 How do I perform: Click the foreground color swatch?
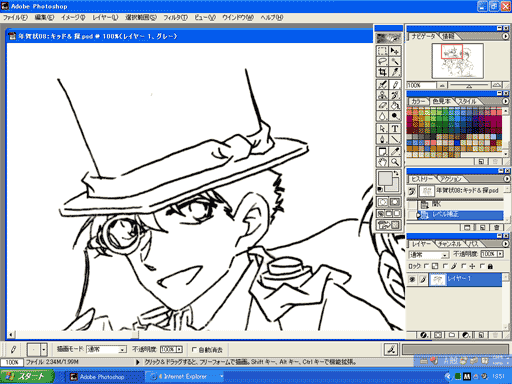385,178
